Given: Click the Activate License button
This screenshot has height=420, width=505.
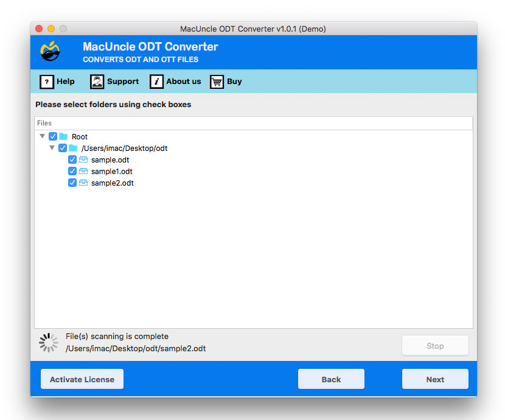Looking at the screenshot, I should click(82, 379).
